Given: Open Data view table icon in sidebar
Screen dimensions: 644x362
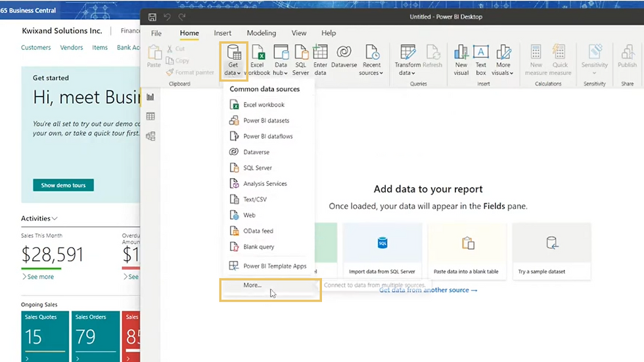Looking at the screenshot, I should [150, 116].
